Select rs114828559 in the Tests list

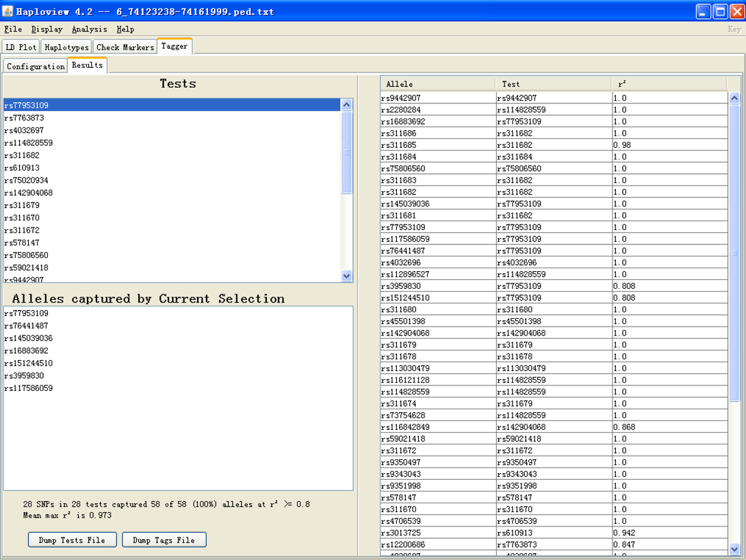click(172, 142)
